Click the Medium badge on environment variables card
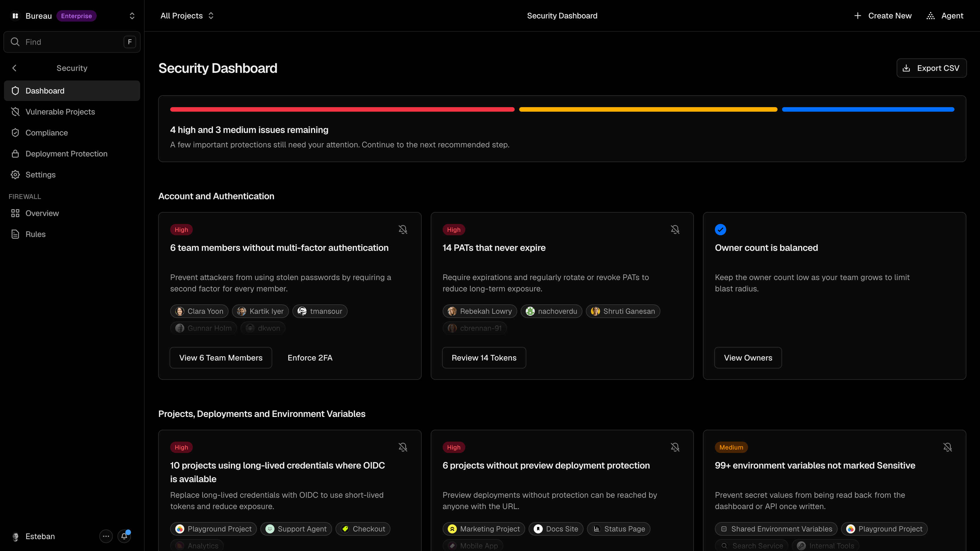 click(x=731, y=448)
